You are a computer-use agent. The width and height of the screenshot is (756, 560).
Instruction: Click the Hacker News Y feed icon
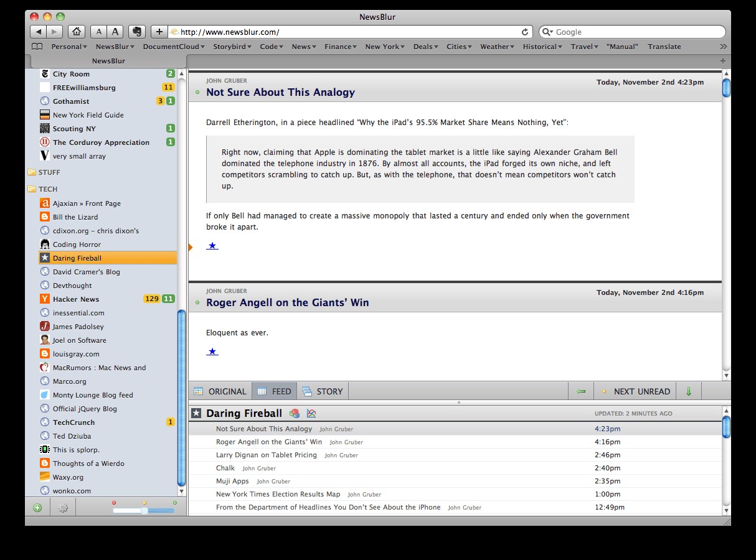coord(45,299)
